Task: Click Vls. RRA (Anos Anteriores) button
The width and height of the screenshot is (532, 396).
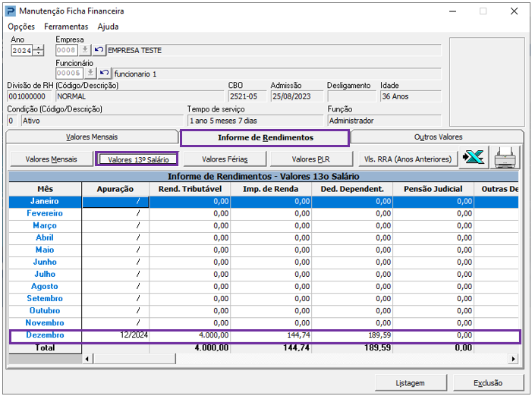Action: pos(408,159)
